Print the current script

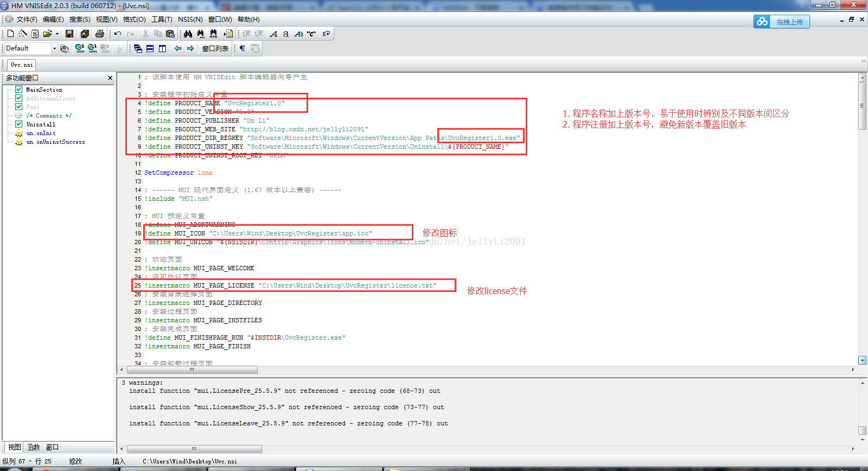point(99,34)
